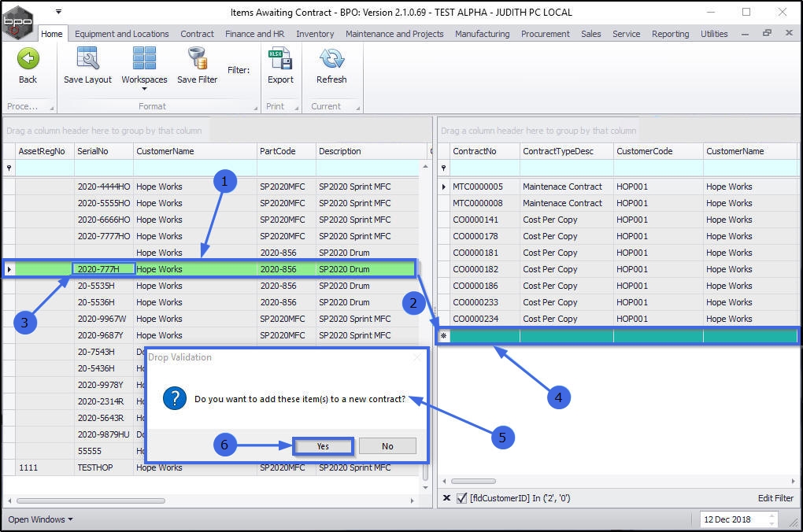
Task: Switch to the Procurement tab
Action: coord(545,34)
